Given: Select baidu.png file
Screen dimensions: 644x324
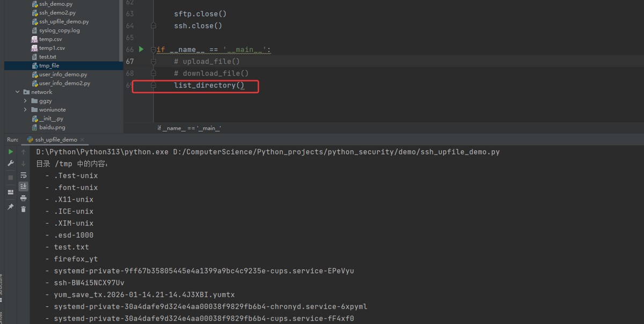Looking at the screenshot, I should tap(52, 128).
